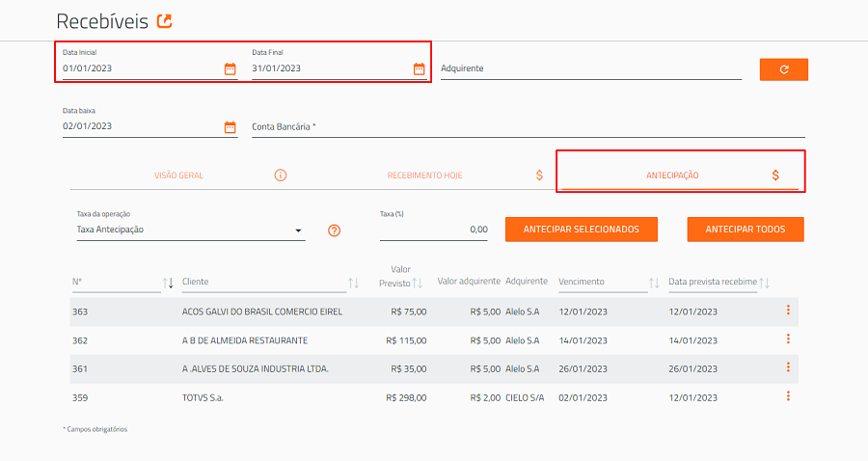Click the Vencimento column filter field
The height and width of the screenshot is (461, 868).
(x=603, y=283)
